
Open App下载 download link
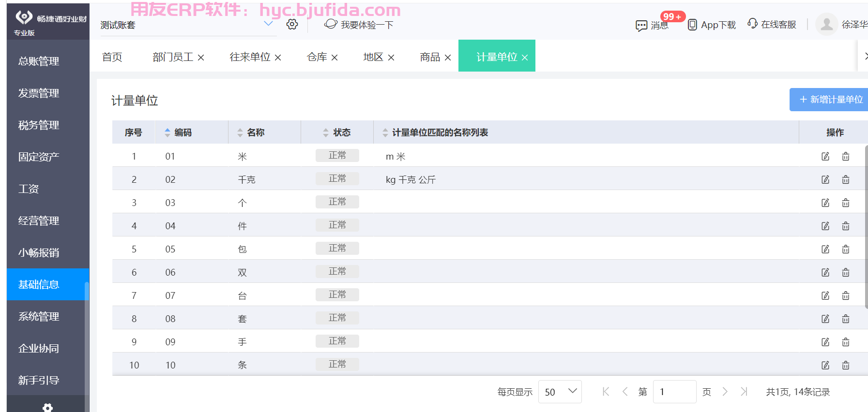pyautogui.click(x=712, y=25)
